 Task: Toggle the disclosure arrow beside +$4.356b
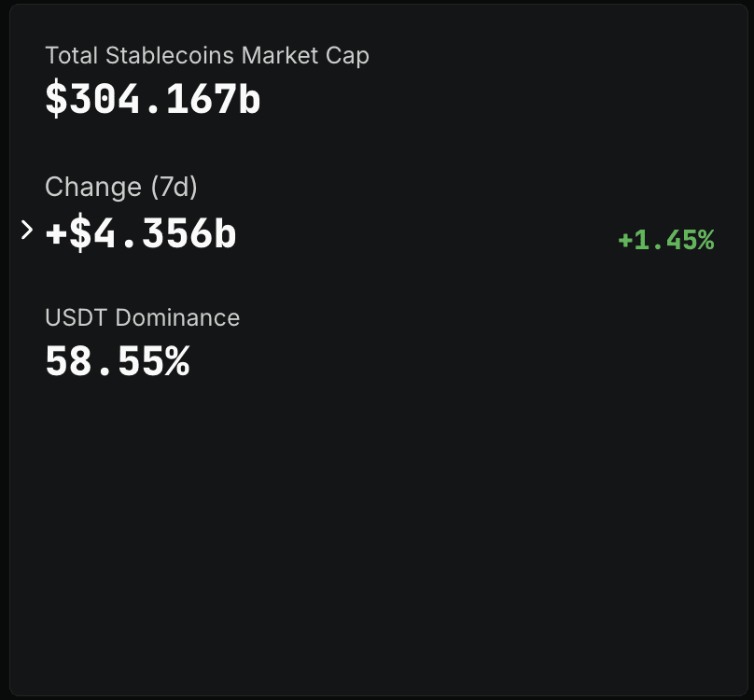pos(26,230)
